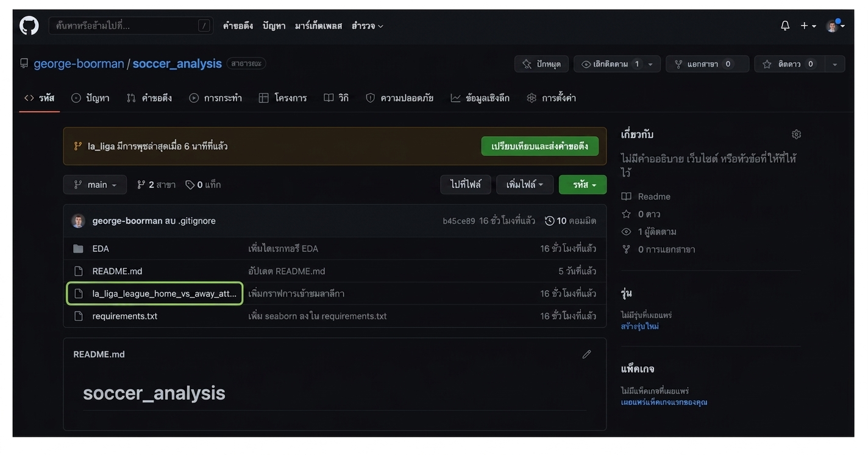Open the plus create-new menu
This screenshot has width=868, height=455.
pyautogui.click(x=808, y=26)
